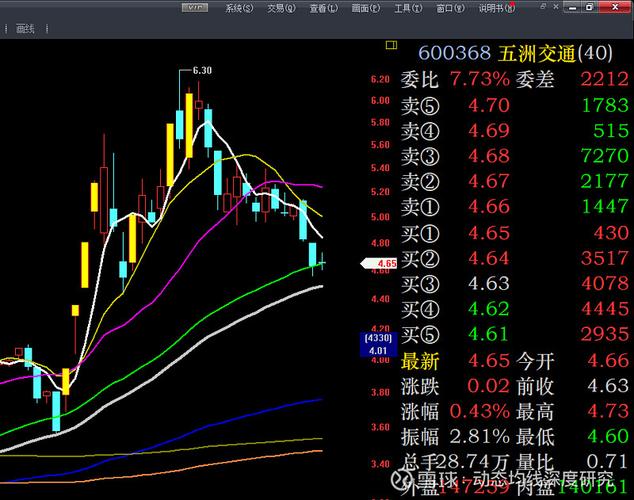Open the 系统(S) menu

click(239, 8)
